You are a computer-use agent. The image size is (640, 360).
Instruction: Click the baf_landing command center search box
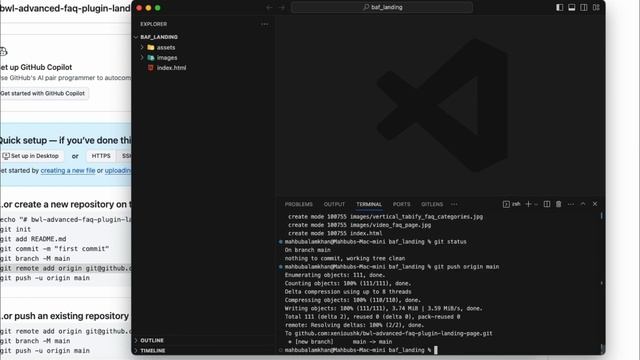tap(382, 7)
